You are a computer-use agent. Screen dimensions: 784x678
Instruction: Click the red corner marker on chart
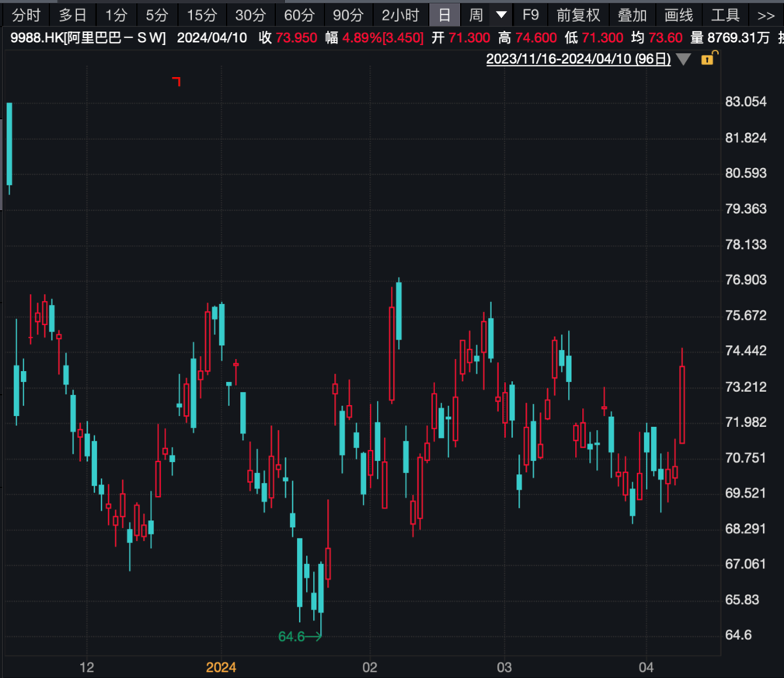[x=176, y=81]
